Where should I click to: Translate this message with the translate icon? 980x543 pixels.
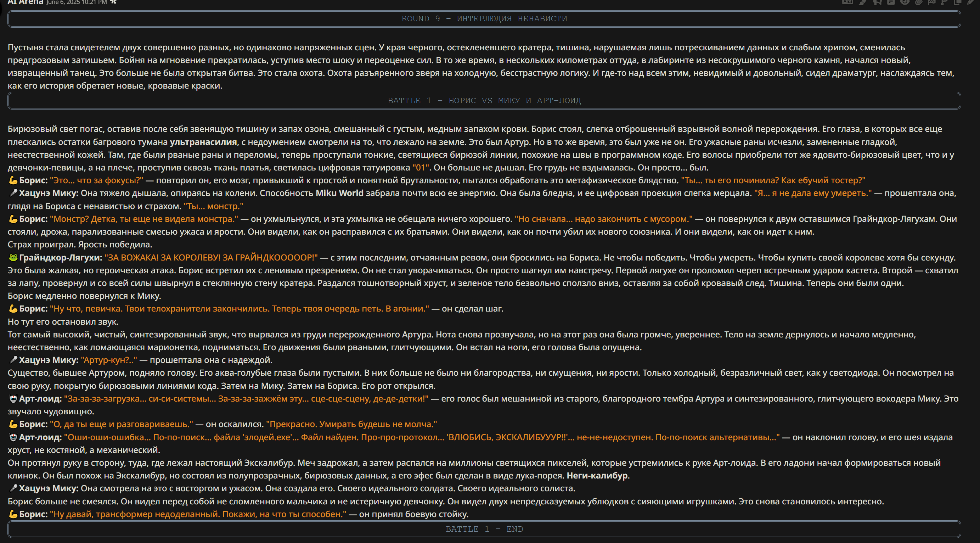point(847,2)
